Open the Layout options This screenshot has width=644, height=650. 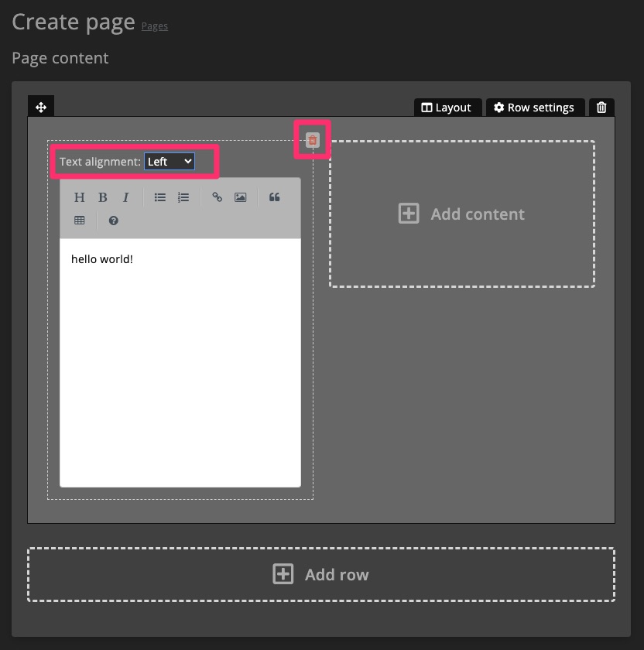pyautogui.click(x=447, y=108)
